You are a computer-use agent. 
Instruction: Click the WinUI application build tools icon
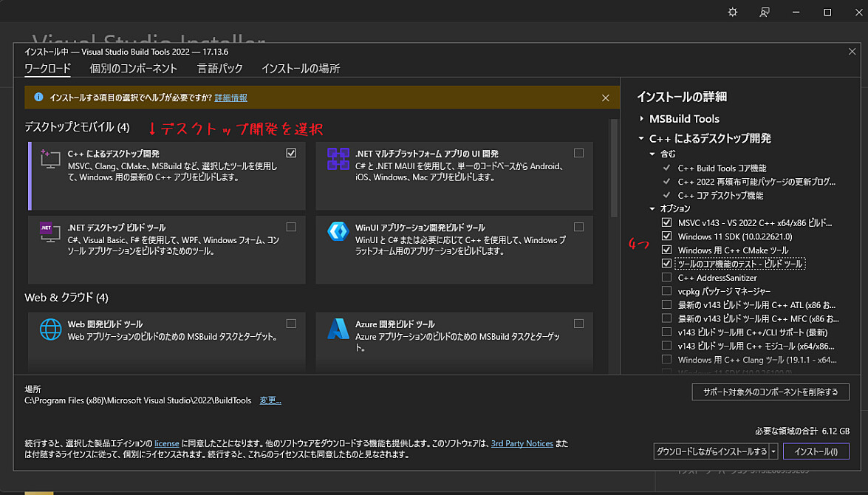tap(338, 231)
